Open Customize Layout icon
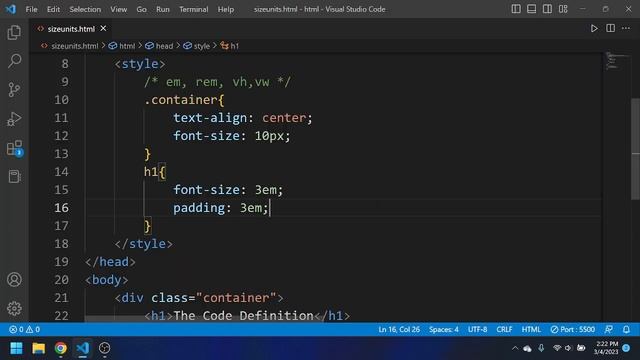The width and height of the screenshot is (640, 360). [x=563, y=9]
